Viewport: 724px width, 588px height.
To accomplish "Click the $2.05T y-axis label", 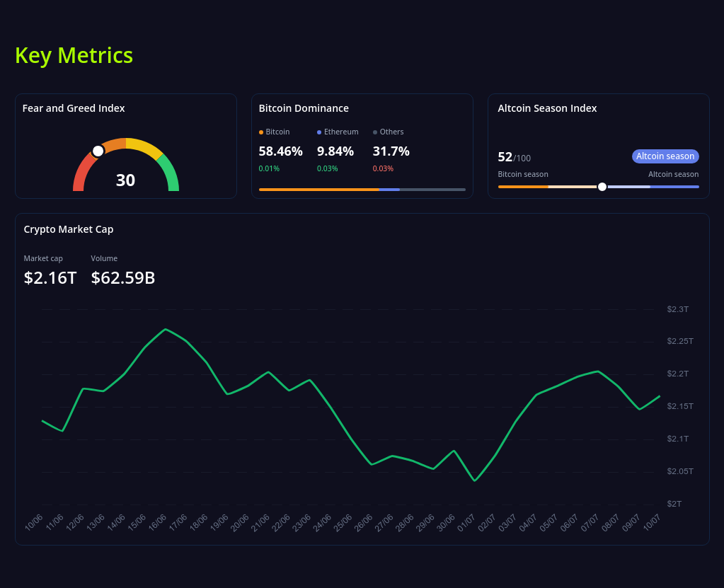I will pyautogui.click(x=679, y=471).
